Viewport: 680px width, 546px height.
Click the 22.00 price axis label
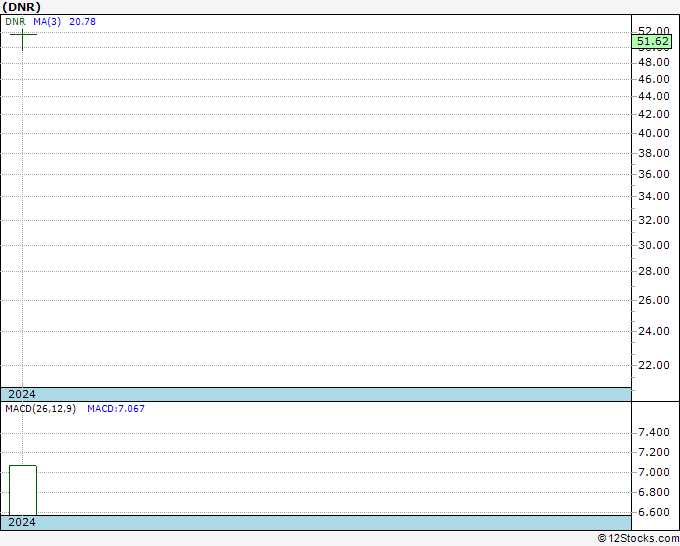654,365
